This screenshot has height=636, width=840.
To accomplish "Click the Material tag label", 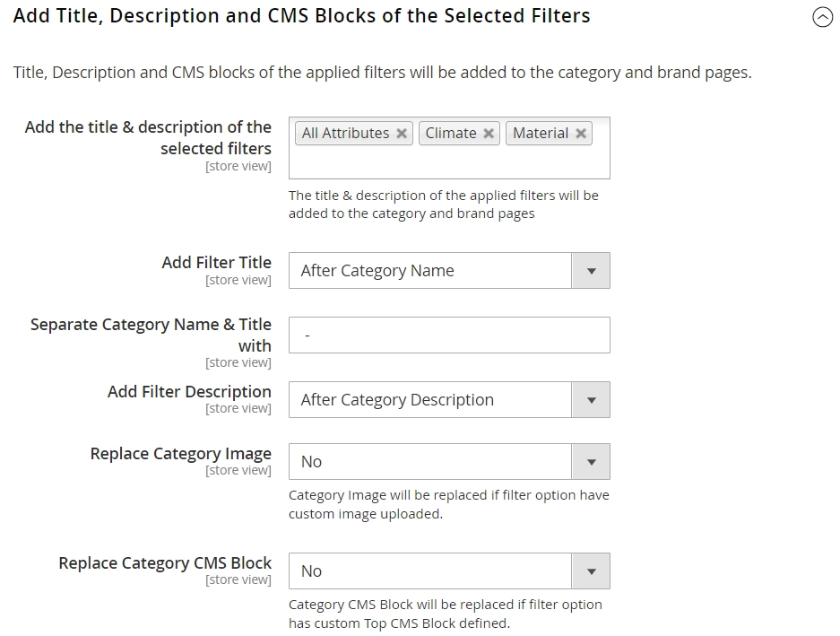I will [541, 133].
